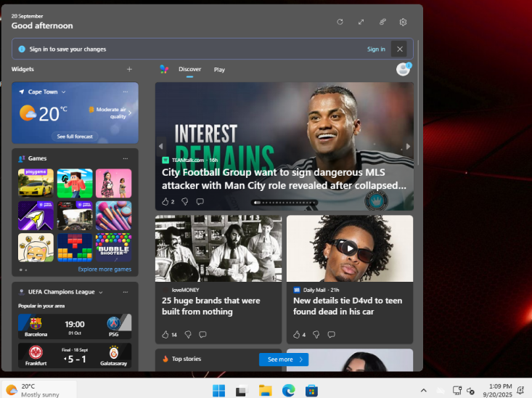Click the link icon beside the gear
The width and height of the screenshot is (532, 398).
(x=382, y=22)
